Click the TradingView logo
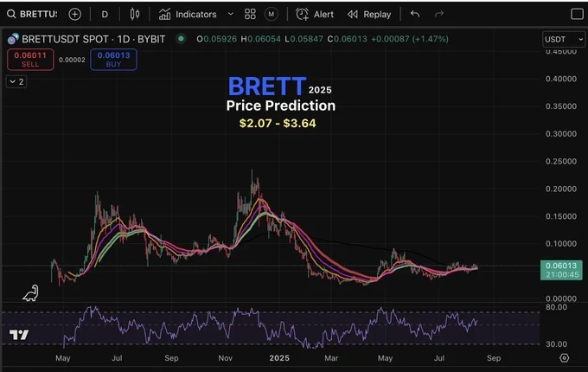This screenshot has width=588, height=372. point(19,335)
